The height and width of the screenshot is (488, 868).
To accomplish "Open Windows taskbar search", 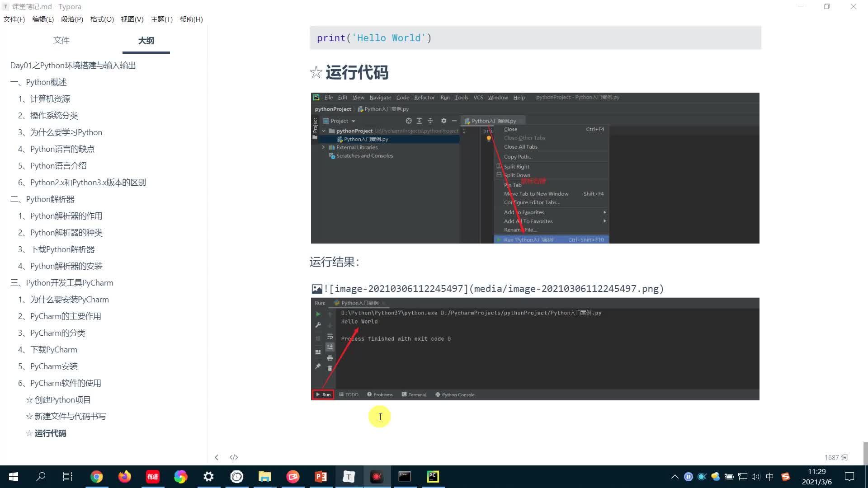I will click(x=41, y=477).
